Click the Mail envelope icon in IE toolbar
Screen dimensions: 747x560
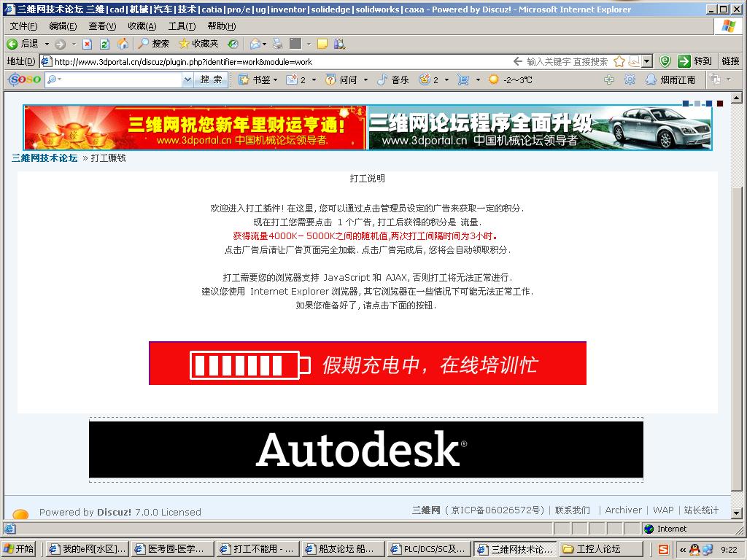[255, 44]
